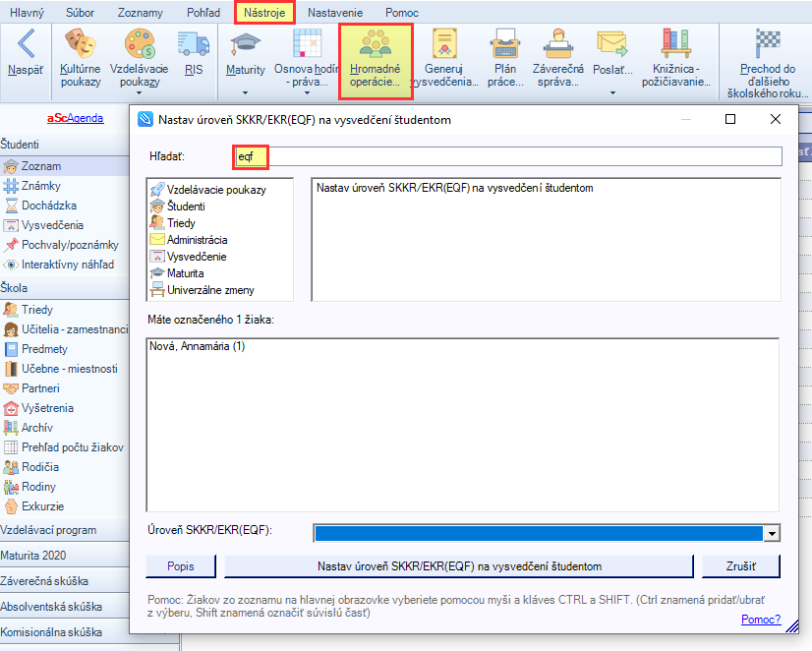Image resolution: width=812 pixels, height=651 pixels.
Task: Select Vzdelávacie poukazy category in dialog
Action: coord(208,190)
